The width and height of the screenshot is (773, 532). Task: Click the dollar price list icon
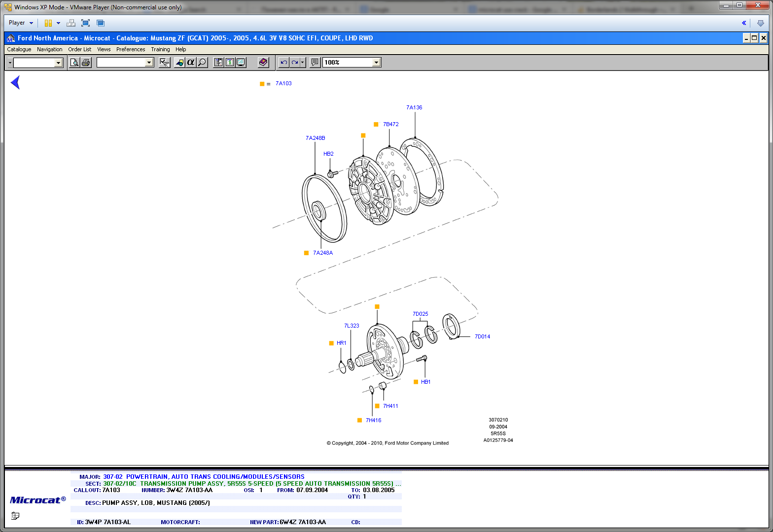pos(230,63)
